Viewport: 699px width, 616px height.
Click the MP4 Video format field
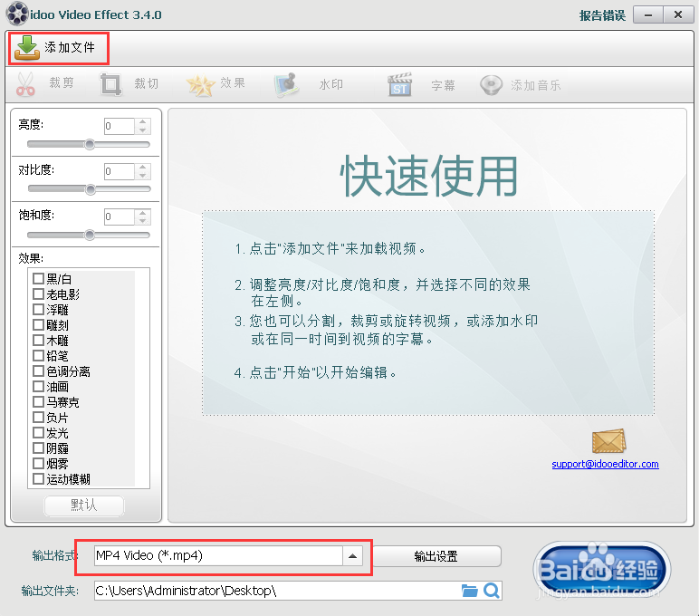(218, 556)
